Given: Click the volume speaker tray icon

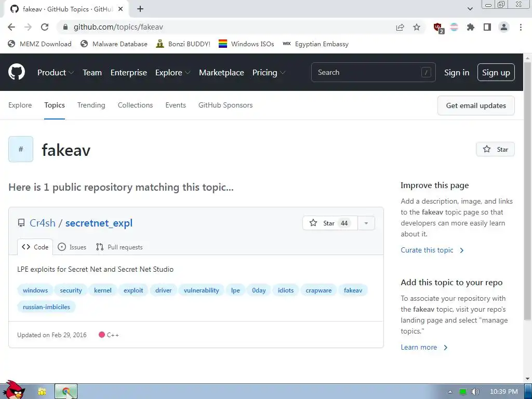Looking at the screenshot, I should tap(475, 392).
